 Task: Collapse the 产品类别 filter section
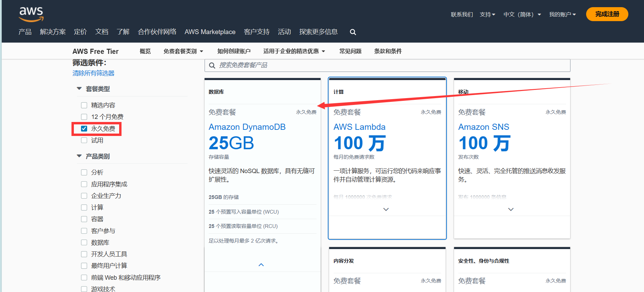point(79,156)
